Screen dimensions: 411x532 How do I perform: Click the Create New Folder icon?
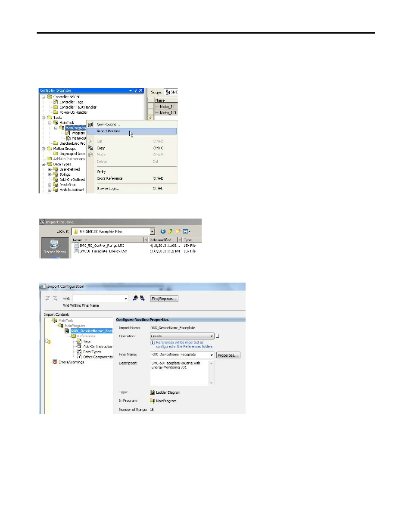[x=178, y=231]
